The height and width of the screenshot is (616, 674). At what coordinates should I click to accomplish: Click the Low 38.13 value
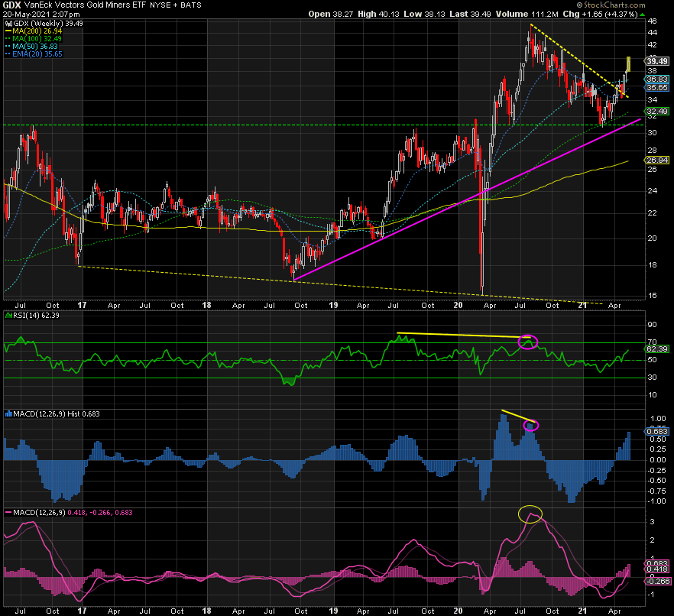pyautogui.click(x=424, y=15)
